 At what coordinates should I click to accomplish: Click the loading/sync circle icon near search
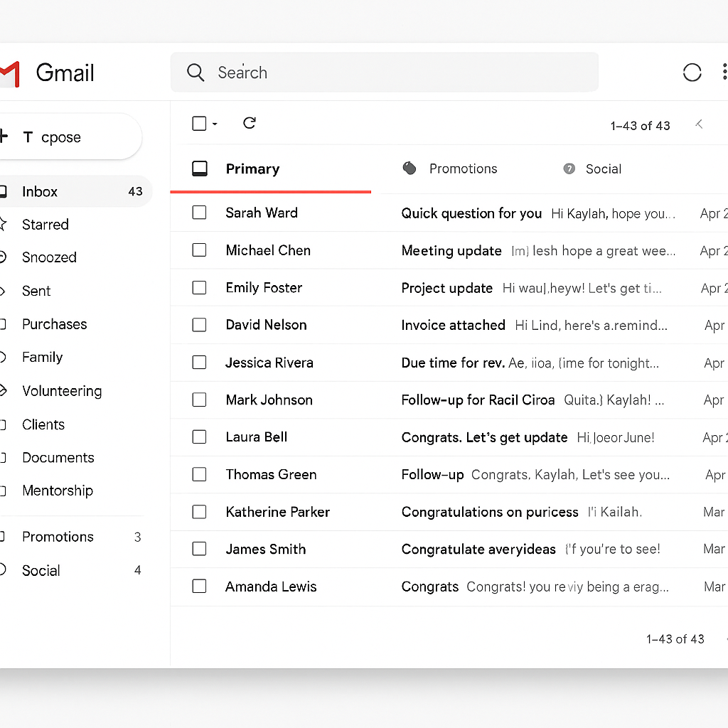691,72
